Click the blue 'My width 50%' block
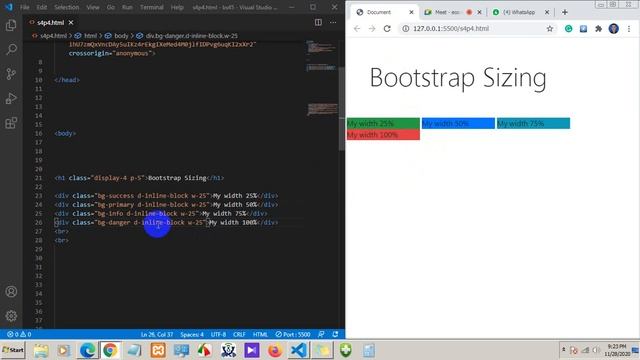 (458, 123)
